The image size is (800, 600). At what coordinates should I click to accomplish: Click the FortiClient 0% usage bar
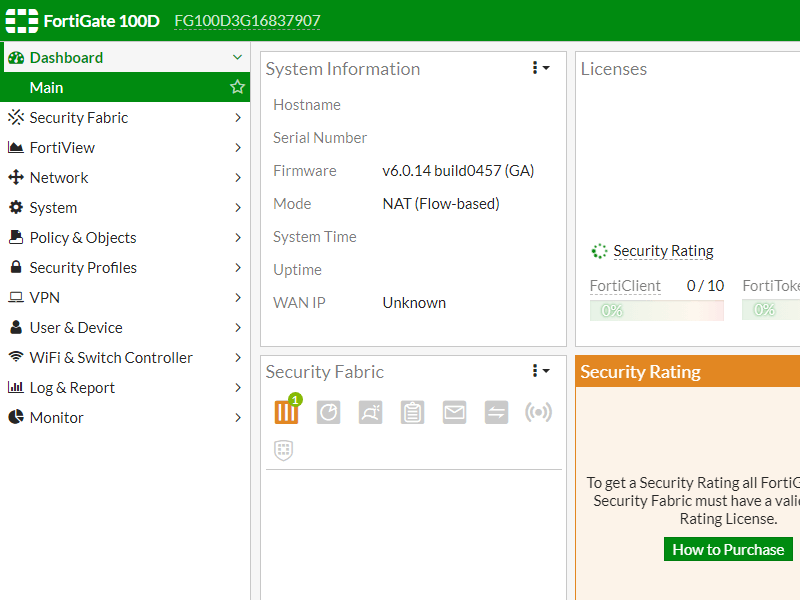coord(657,310)
